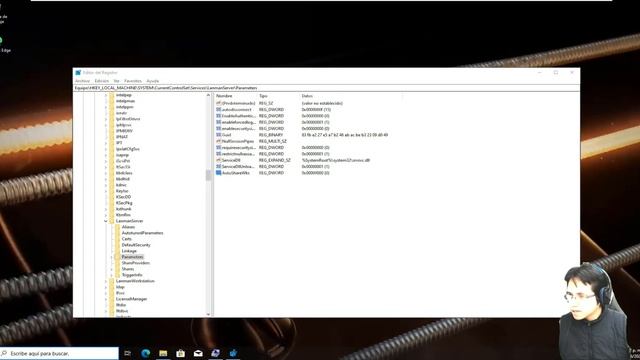
Task: Click the DWORD icon beside enableforcedlogoff
Action: click(218, 122)
